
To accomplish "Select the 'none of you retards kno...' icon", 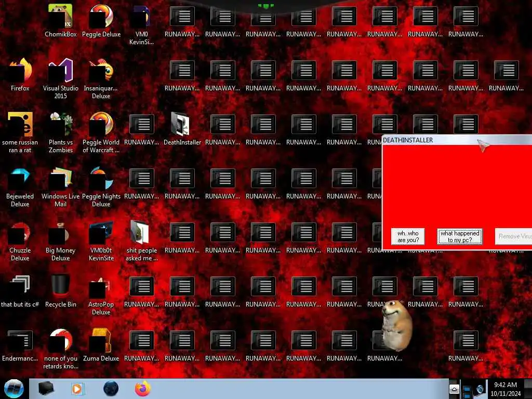I will (x=60, y=349).
